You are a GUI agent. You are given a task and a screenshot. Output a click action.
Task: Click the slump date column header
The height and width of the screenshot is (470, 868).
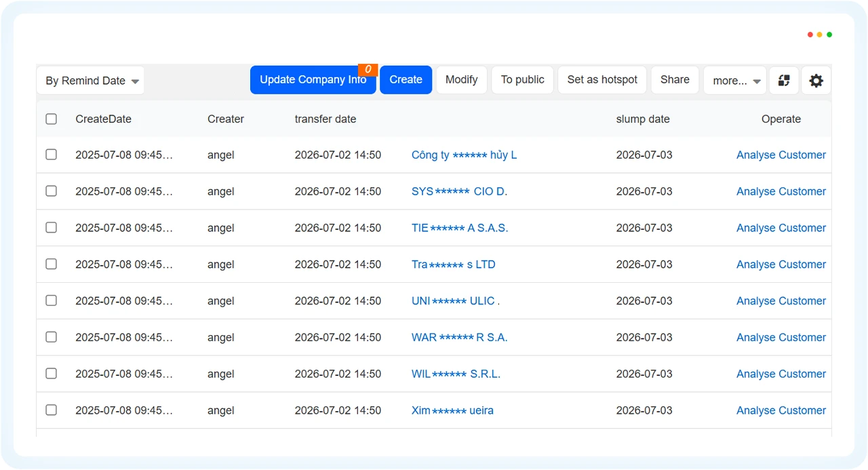tap(643, 119)
